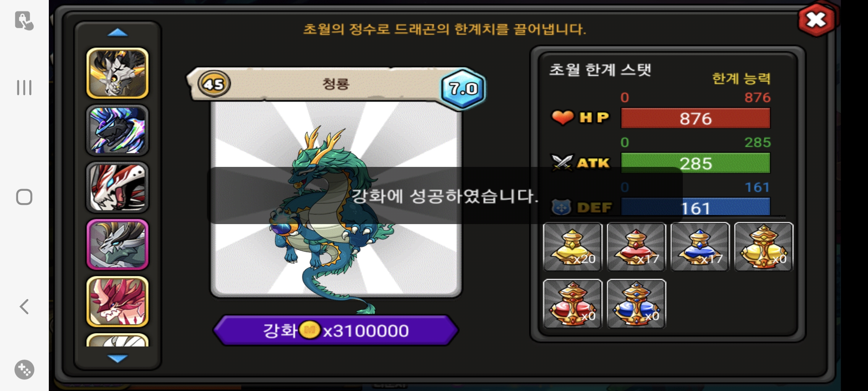Choose the rainbow black dragon portrait
The image size is (868, 391).
coord(118,130)
